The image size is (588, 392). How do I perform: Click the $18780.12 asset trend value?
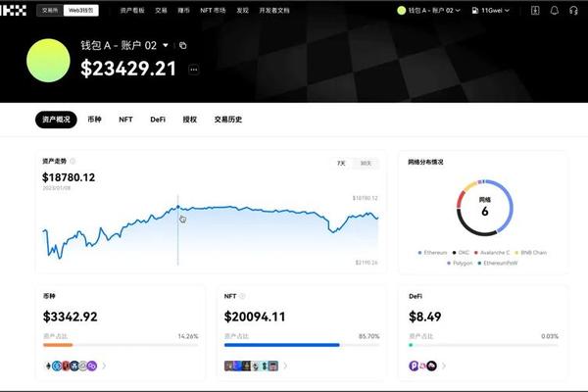click(69, 177)
